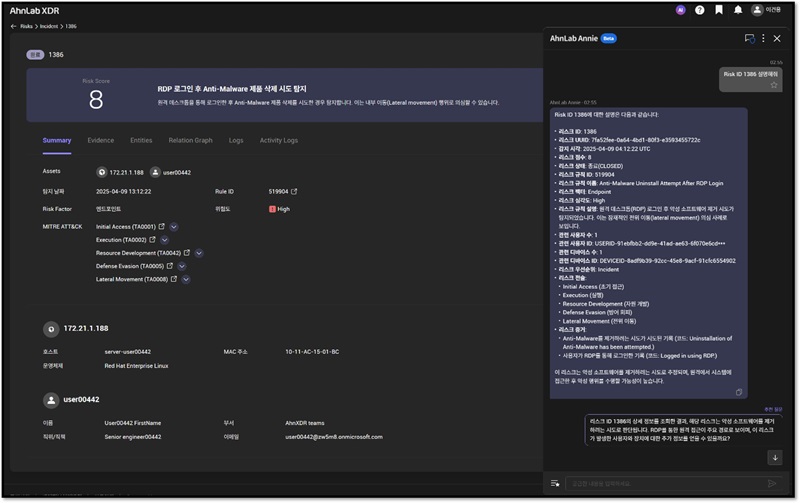
Task: Expand Resource Development (TA0042) details
Action: [199, 253]
